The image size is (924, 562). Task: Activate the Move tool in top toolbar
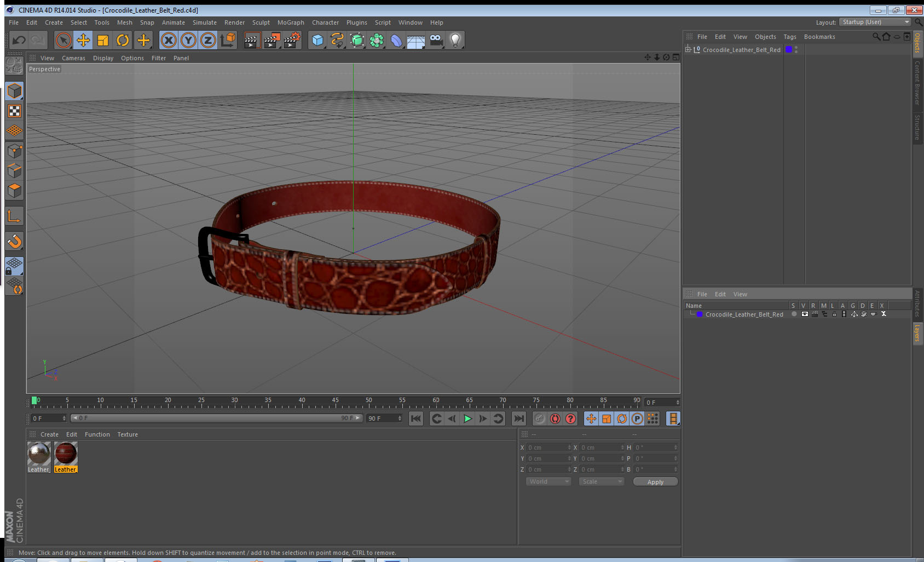tap(83, 40)
